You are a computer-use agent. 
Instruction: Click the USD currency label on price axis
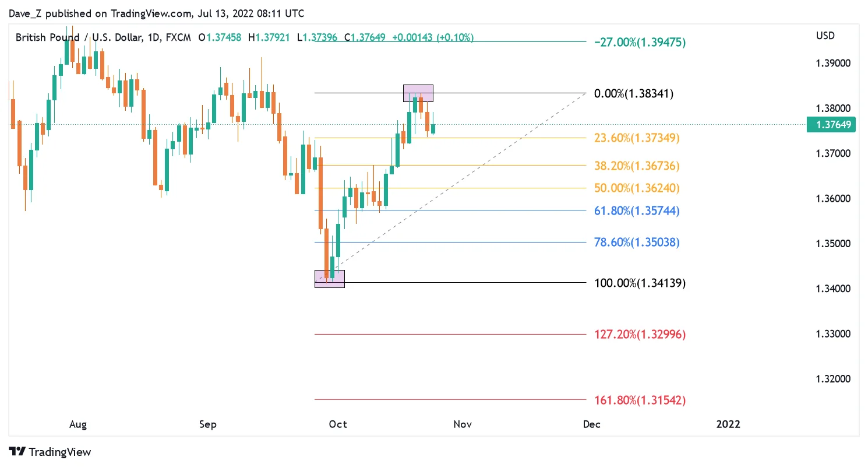pos(825,36)
